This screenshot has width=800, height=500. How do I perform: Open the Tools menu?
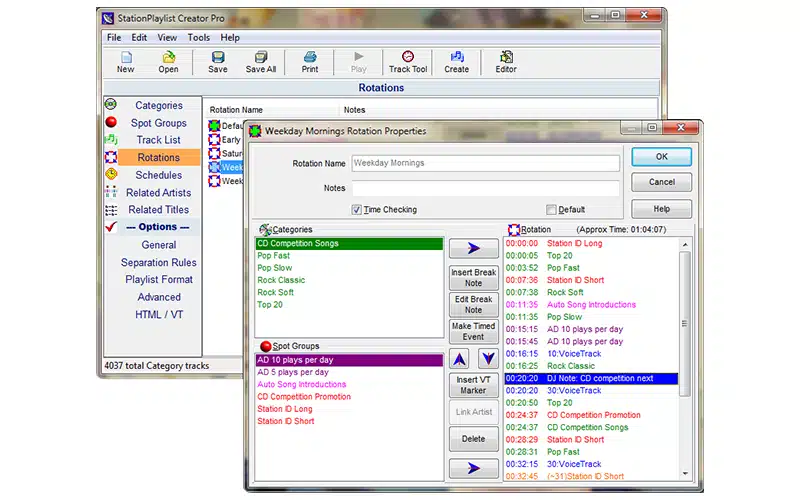point(198,38)
